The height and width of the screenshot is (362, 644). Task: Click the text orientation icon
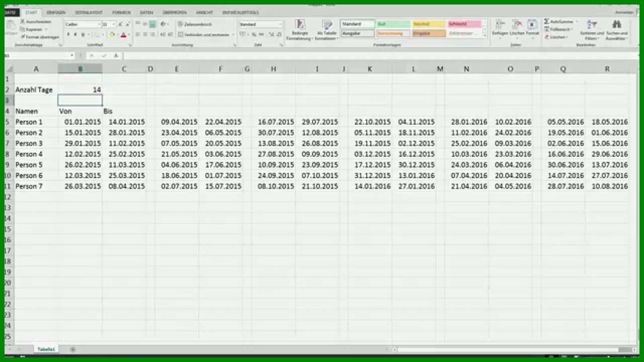164,24
